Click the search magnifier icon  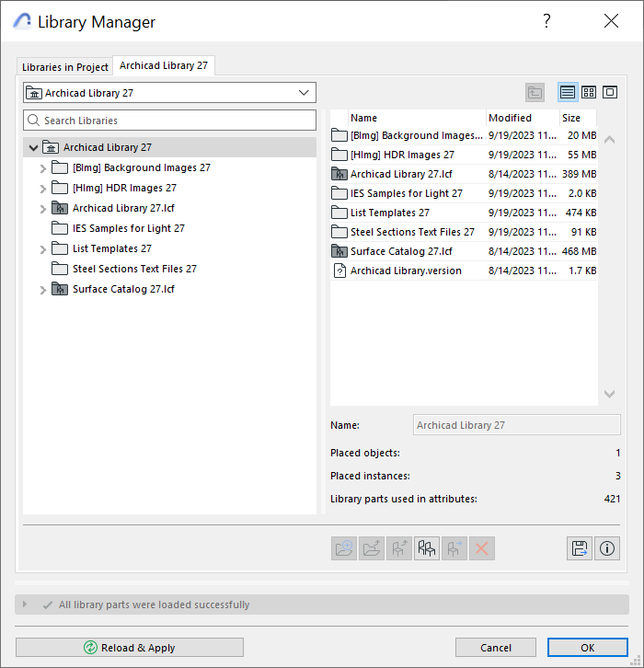(x=33, y=121)
